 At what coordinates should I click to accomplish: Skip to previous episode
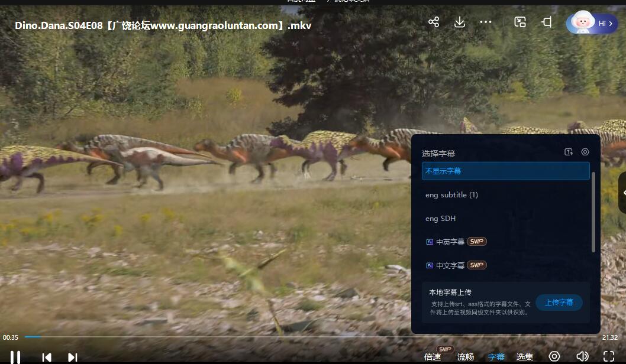pyautogui.click(x=47, y=357)
